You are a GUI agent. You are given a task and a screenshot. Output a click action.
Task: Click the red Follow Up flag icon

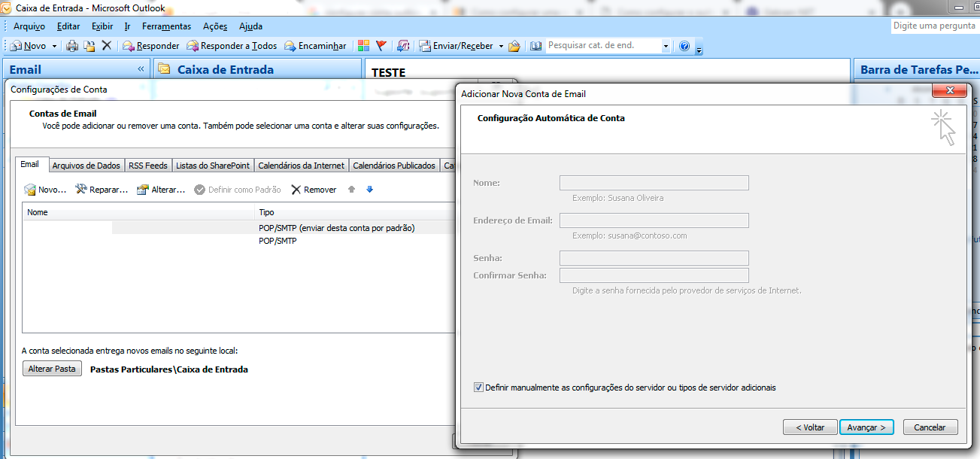pyautogui.click(x=381, y=46)
